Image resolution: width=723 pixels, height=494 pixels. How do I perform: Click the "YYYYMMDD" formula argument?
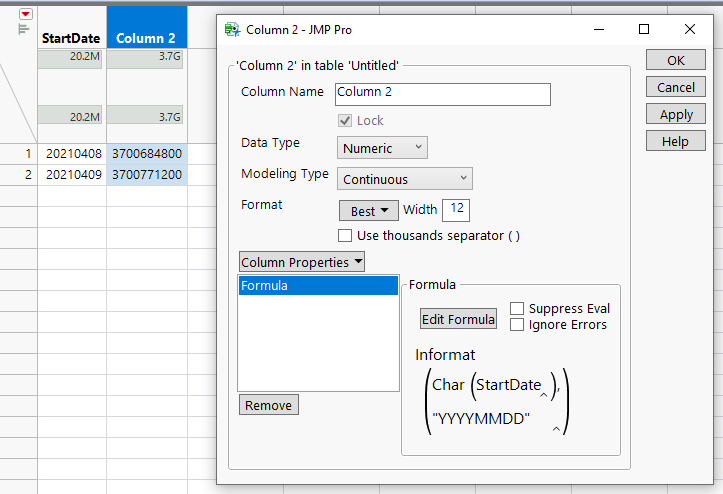pos(481,419)
